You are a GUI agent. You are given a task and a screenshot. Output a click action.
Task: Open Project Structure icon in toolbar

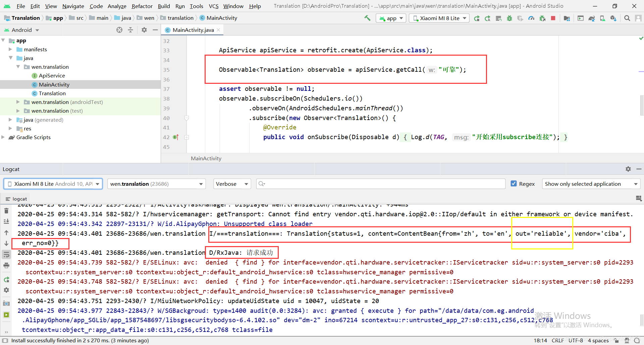(x=567, y=18)
